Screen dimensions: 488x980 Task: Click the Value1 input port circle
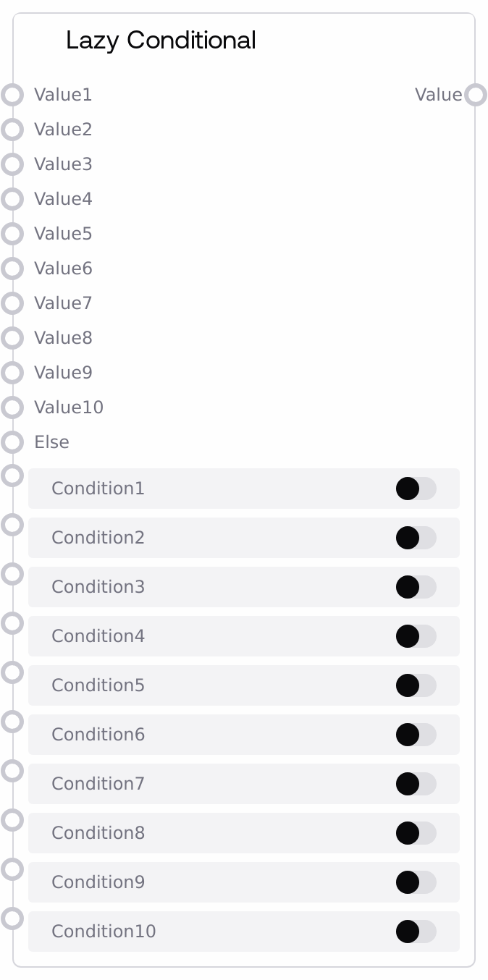12,95
